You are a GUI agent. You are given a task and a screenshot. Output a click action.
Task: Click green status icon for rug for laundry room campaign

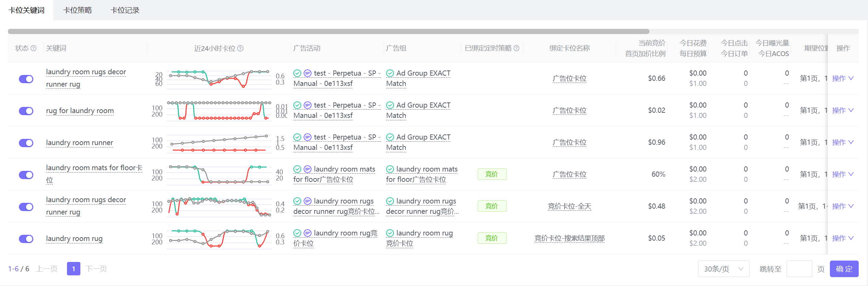(x=297, y=105)
